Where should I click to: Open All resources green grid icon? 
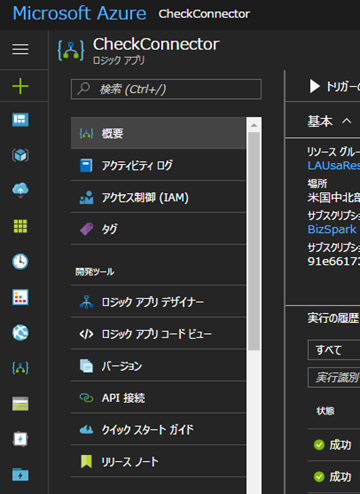(x=20, y=226)
